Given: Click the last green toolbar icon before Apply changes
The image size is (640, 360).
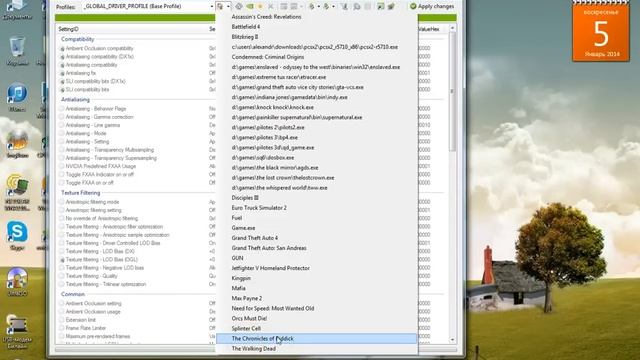Looking at the screenshot, I should tap(391, 6).
